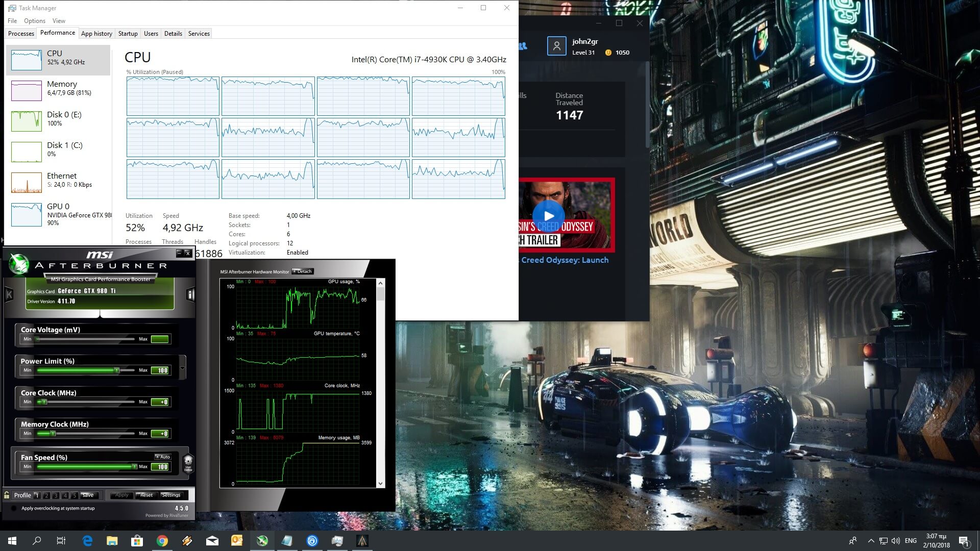Open Afterburner Kombustor K button
The height and width of the screenshot is (551, 980).
9,294
